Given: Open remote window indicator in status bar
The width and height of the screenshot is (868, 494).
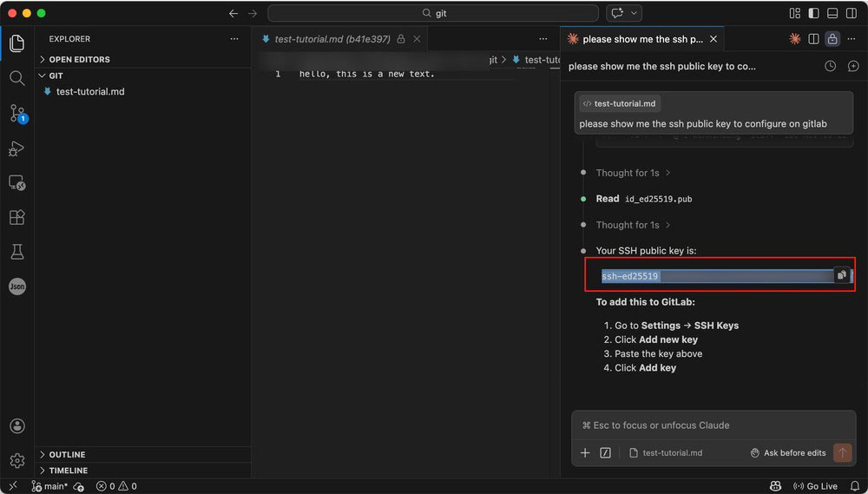Looking at the screenshot, I should tap(12, 486).
